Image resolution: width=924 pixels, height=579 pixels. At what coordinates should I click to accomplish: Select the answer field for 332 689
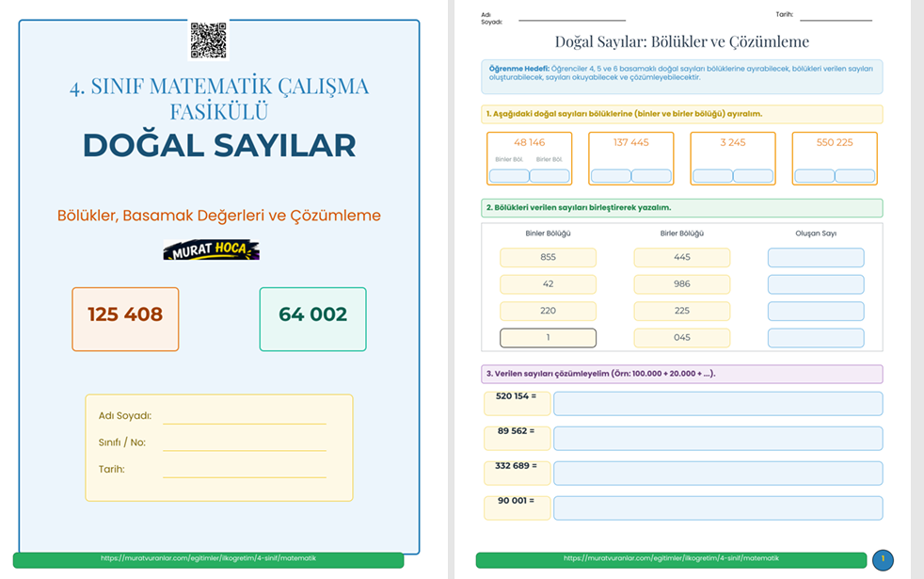pyautogui.click(x=717, y=473)
